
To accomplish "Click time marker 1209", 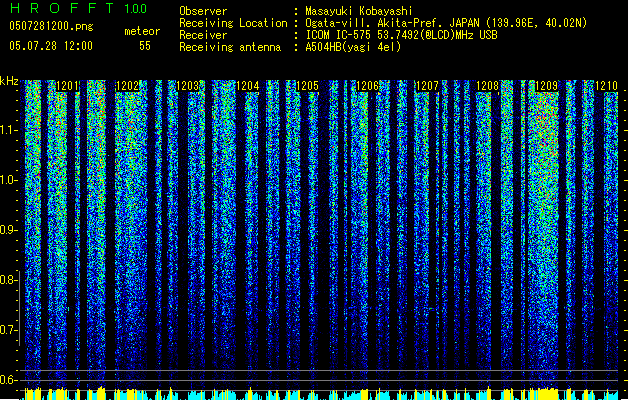I will click(x=547, y=86).
